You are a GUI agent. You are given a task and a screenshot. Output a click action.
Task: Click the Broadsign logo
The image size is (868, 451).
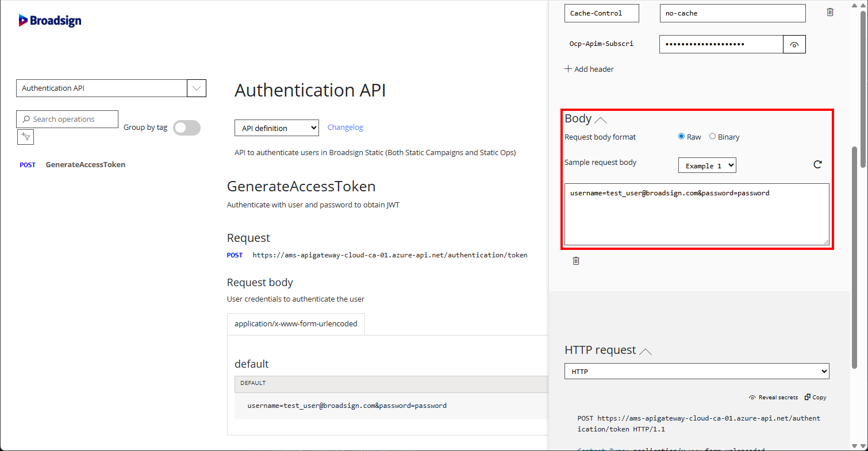[x=50, y=21]
